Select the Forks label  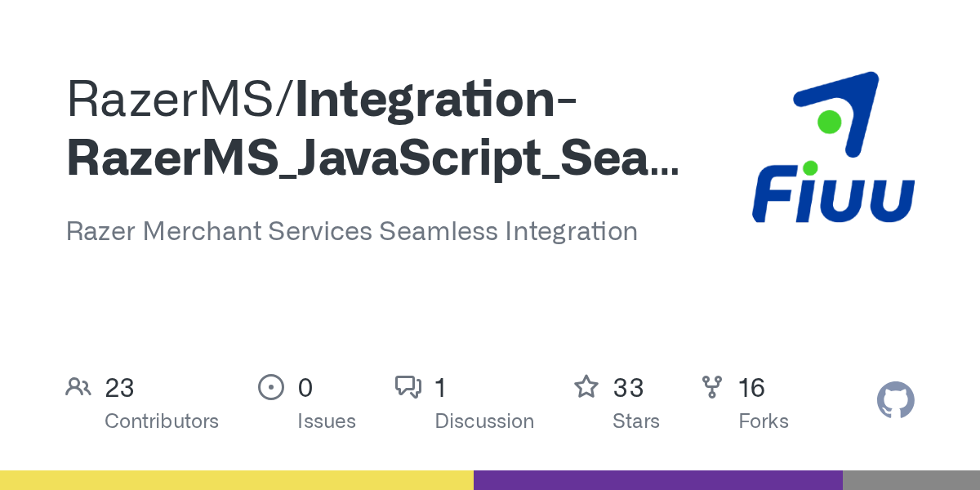(x=764, y=421)
